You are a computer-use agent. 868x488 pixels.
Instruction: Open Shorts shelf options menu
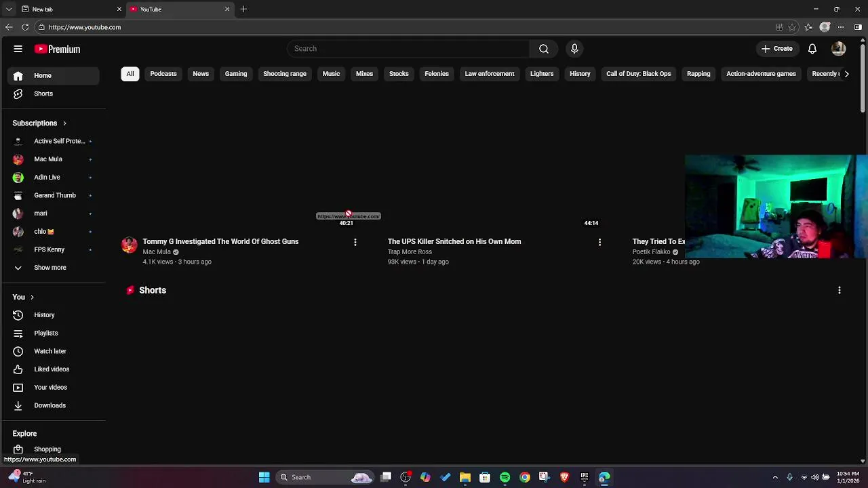pyautogui.click(x=840, y=290)
